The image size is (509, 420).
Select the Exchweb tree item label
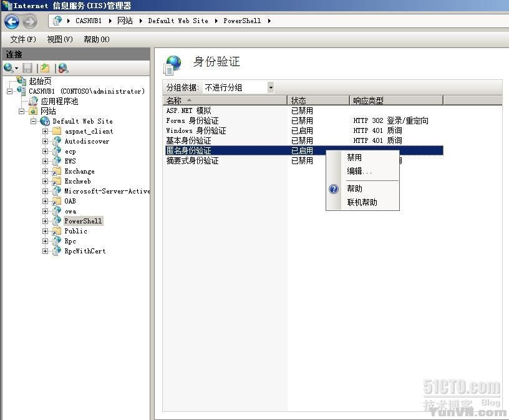click(77, 181)
